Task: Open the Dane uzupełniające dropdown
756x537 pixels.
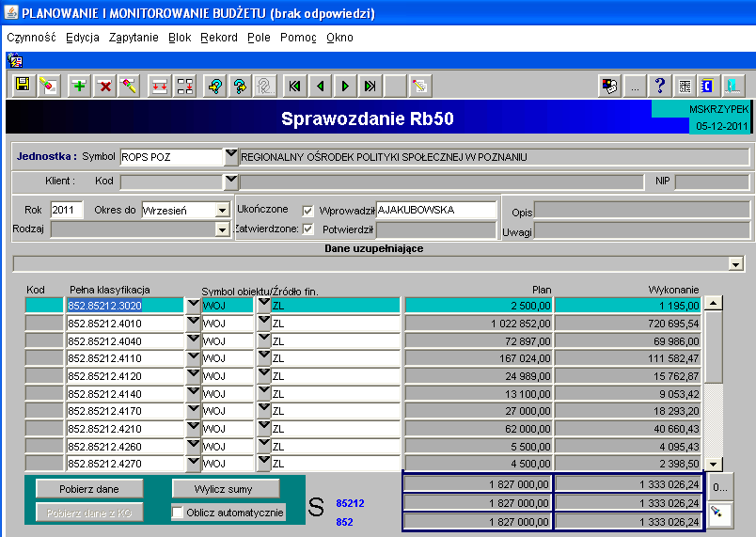Action: point(735,264)
